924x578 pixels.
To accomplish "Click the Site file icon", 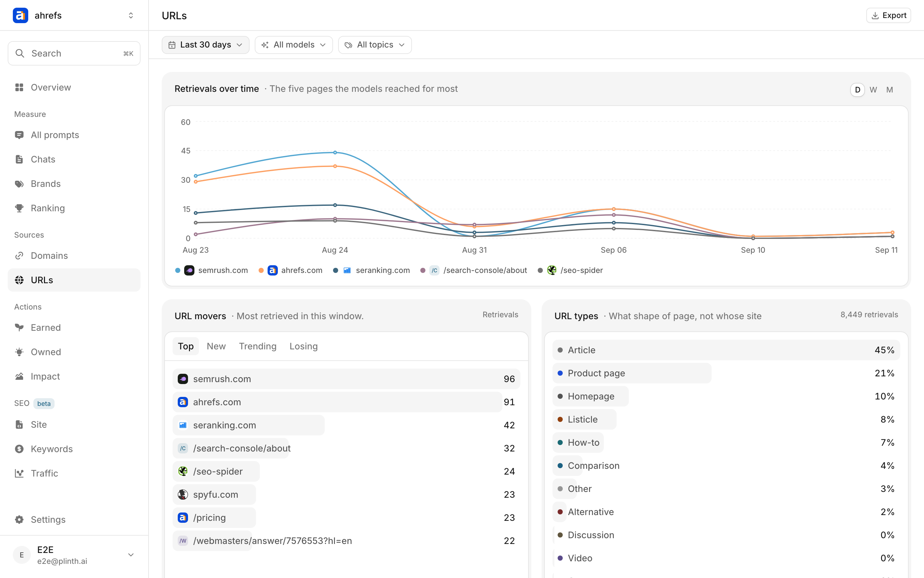I will point(19,425).
